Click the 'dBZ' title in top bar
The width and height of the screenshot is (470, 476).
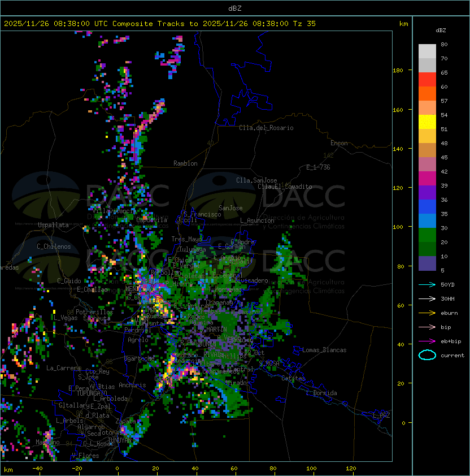click(x=235, y=8)
